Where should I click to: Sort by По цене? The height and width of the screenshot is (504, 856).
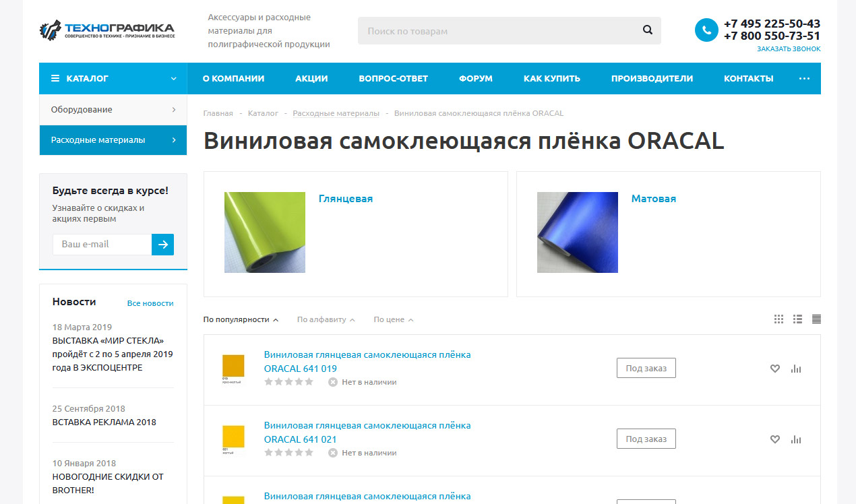coord(394,319)
